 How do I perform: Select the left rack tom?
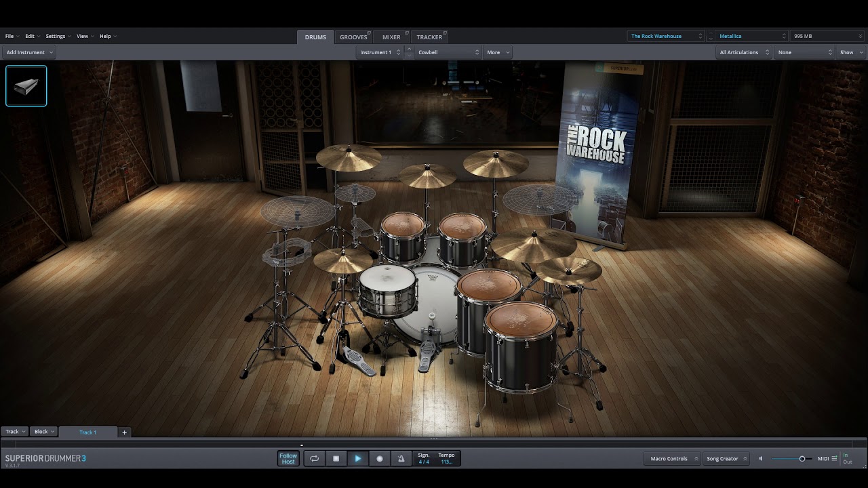(x=403, y=237)
